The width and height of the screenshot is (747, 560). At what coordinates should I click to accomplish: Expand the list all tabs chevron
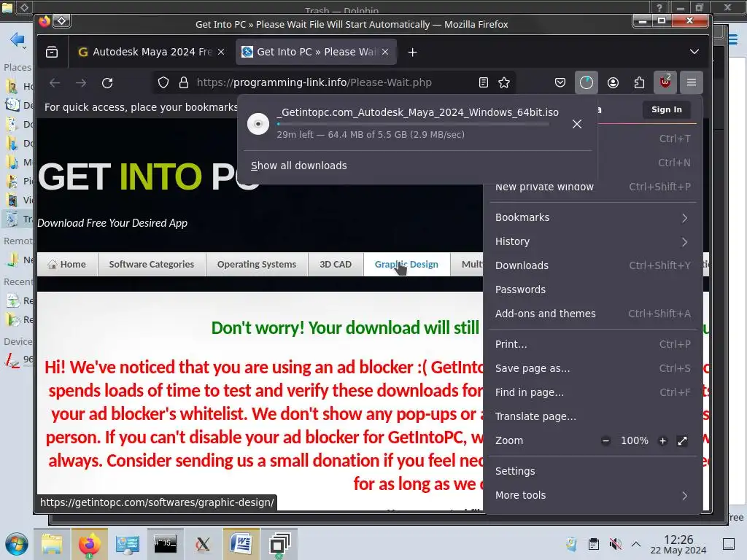click(x=694, y=52)
